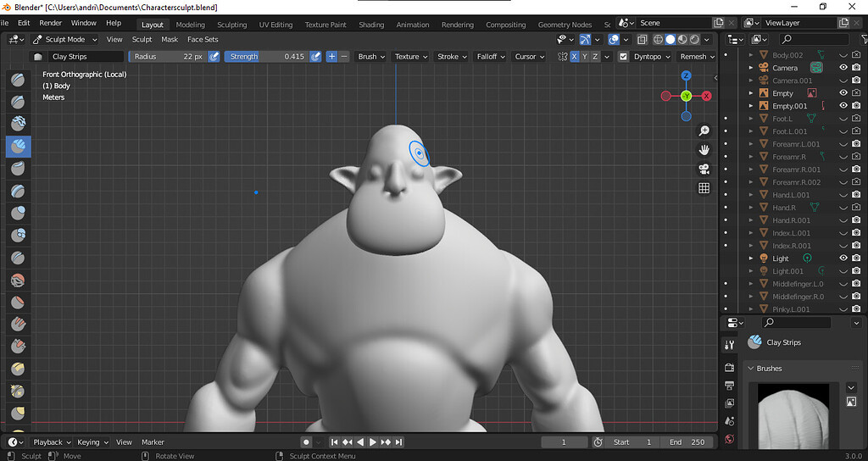Switch to the UV Editing workspace tab
The width and height of the screenshot is (868, 461).
click(x=275, y=25)
